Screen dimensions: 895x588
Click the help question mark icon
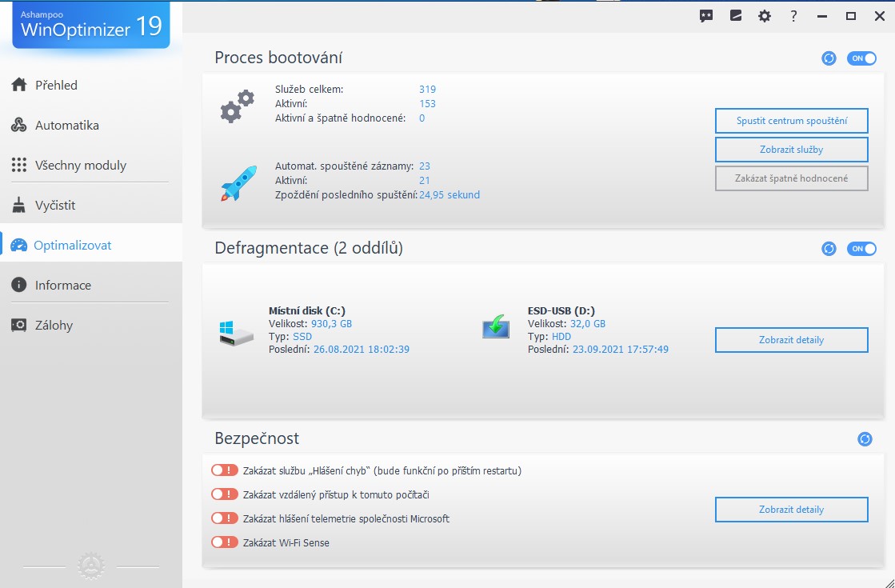click(793, 16)
